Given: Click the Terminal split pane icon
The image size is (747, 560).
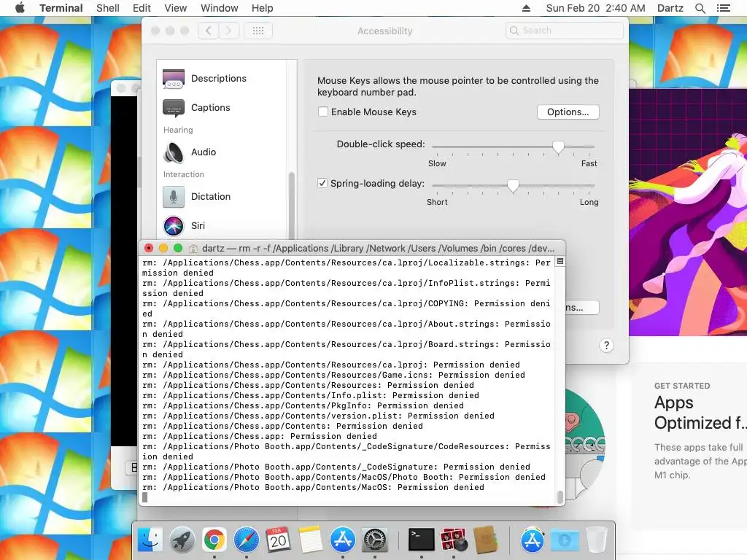Looking at the screenshot, I should pos(560,262).
